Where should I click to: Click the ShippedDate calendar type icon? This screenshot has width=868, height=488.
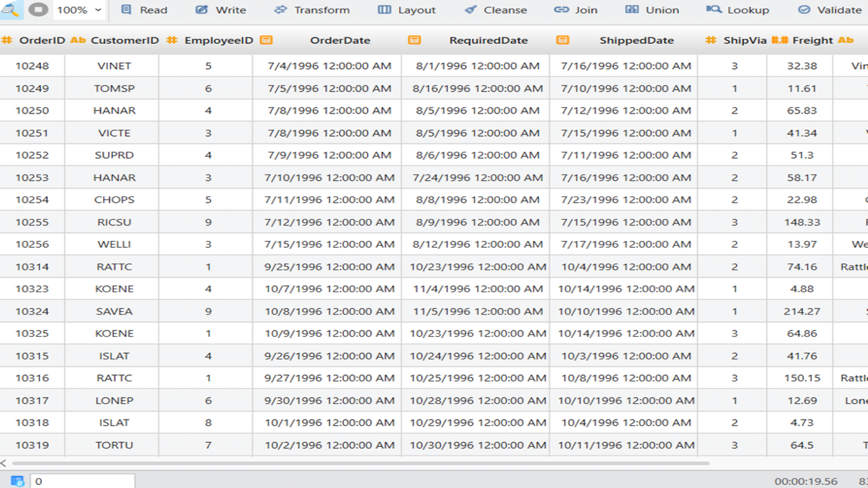(x=562, y=40)
